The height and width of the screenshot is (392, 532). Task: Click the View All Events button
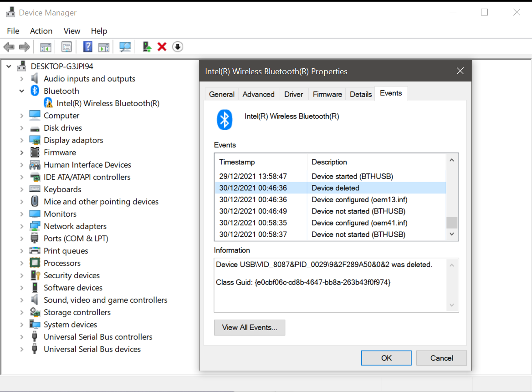point(250,327)
